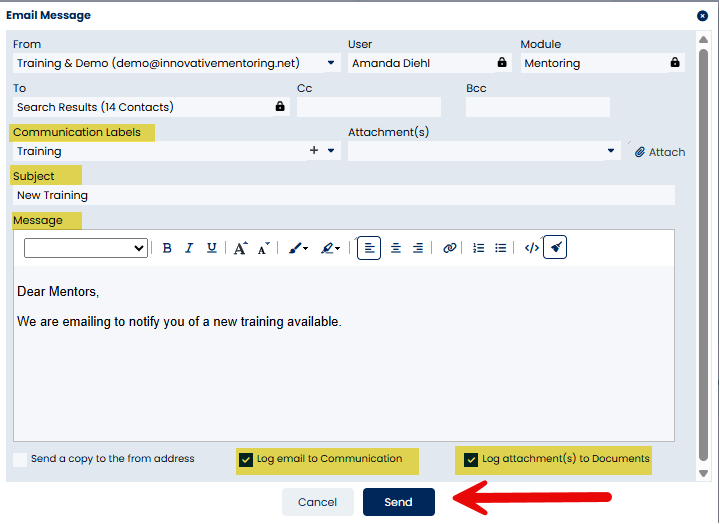Click the new training available sentence
Screen dimensions: 720x524
[179, 321]
